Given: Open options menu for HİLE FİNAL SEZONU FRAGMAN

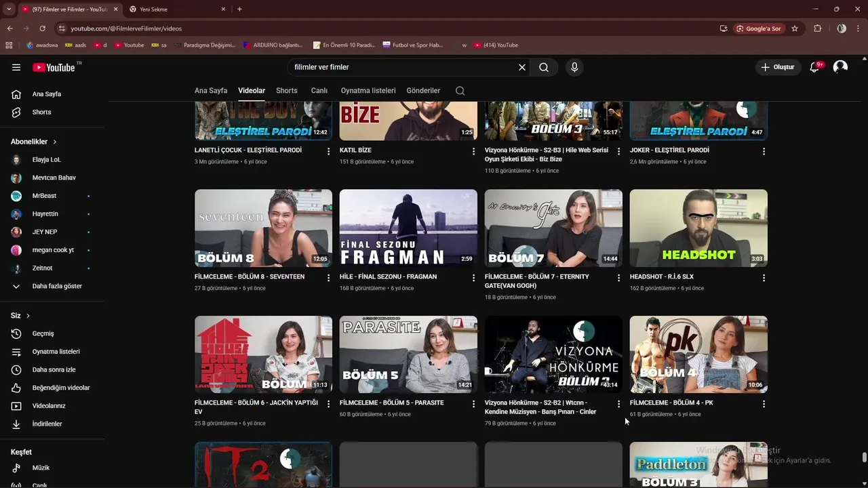Looking at the screenshot, I should (473, 278).
